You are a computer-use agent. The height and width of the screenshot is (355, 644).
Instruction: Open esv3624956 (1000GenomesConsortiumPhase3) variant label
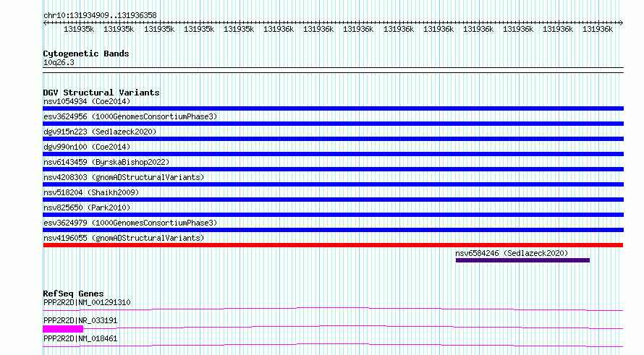click(x=130, y=116)
